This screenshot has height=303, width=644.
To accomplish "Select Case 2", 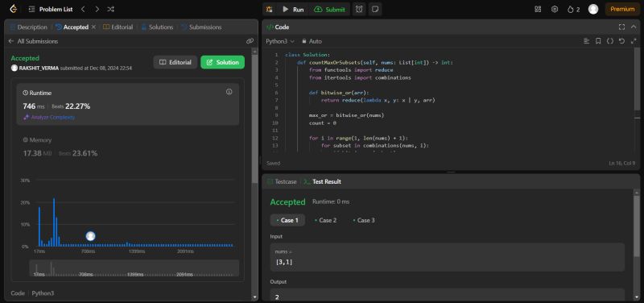I will coord(325,220).
